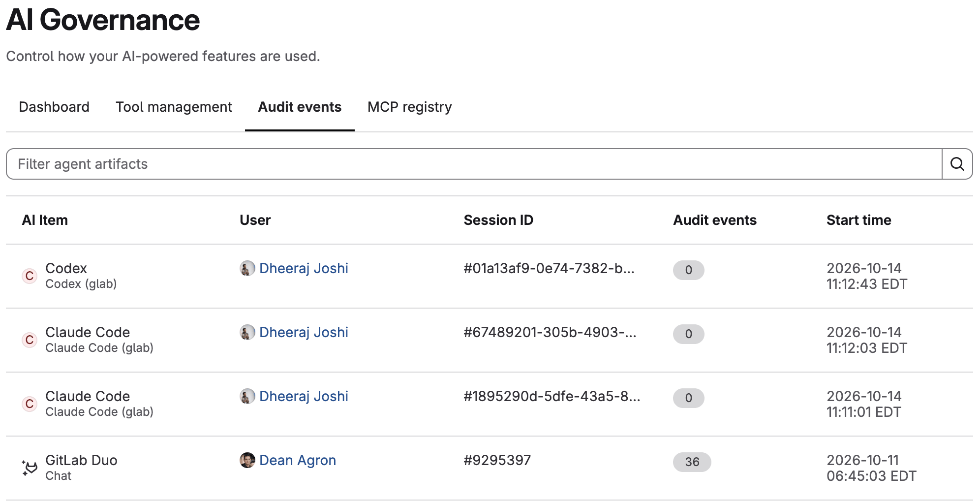Viewport: 980px width, 503px height.
Task: Click the 36 audit events badge
Action: 692,462
